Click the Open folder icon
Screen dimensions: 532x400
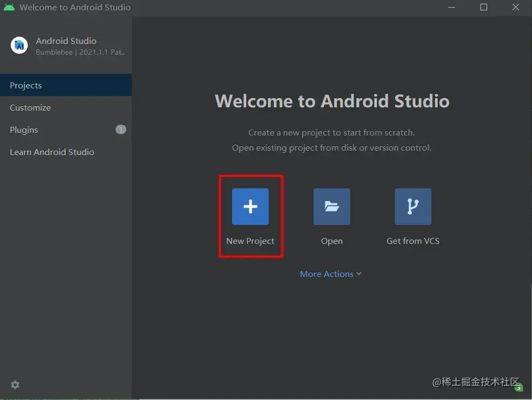click(x=331, y=207)
